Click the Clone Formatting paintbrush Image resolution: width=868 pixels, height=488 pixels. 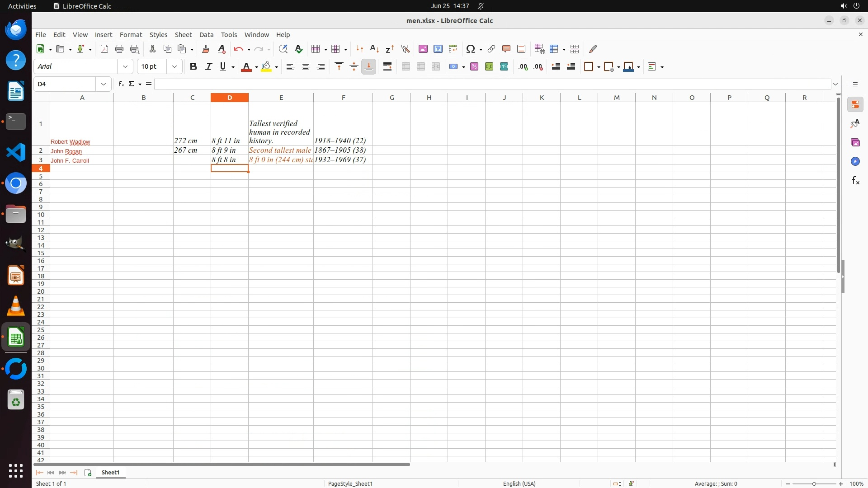(x=206, y=49)
